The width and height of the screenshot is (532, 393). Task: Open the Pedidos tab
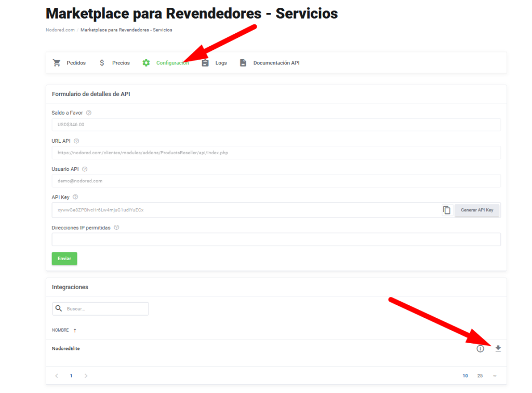69,63
